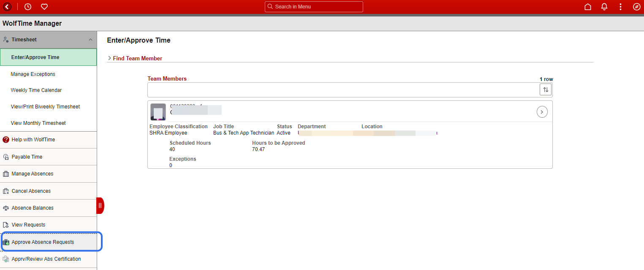Viewport: 644px width, 270px height.
Task: Click the Enter/Approve Time page heading
Action: pos(139,40)
